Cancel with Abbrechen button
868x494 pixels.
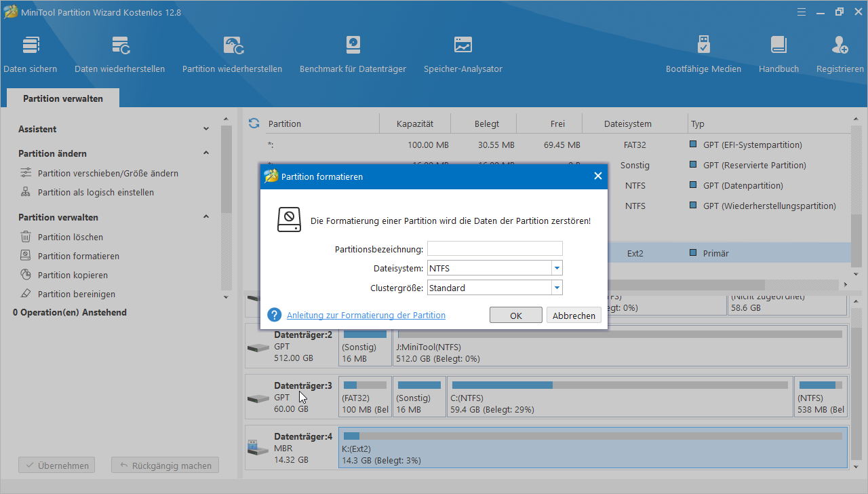point(574,316)
